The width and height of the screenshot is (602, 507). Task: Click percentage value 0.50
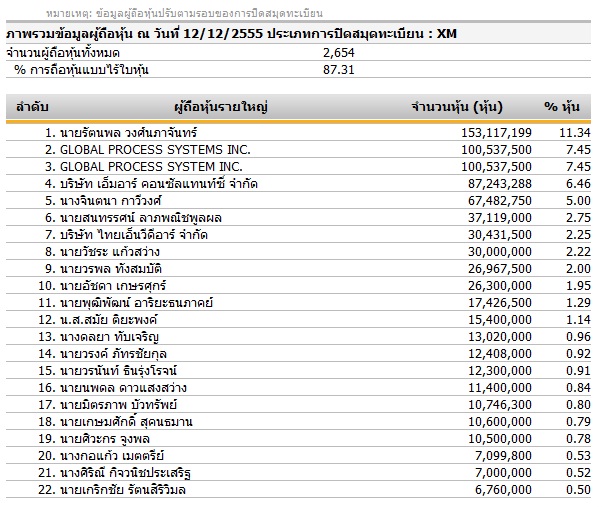[x=578, y=490]
